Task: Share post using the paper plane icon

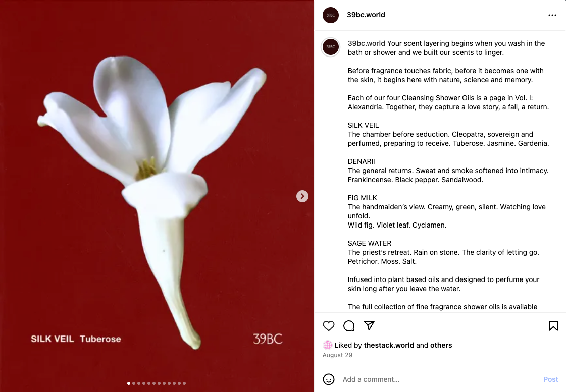Action: point(369,325)
